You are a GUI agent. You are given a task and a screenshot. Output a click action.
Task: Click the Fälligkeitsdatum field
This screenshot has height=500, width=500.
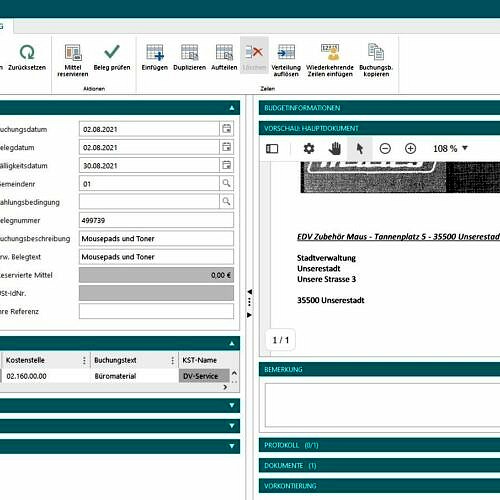tap(149, 165)
